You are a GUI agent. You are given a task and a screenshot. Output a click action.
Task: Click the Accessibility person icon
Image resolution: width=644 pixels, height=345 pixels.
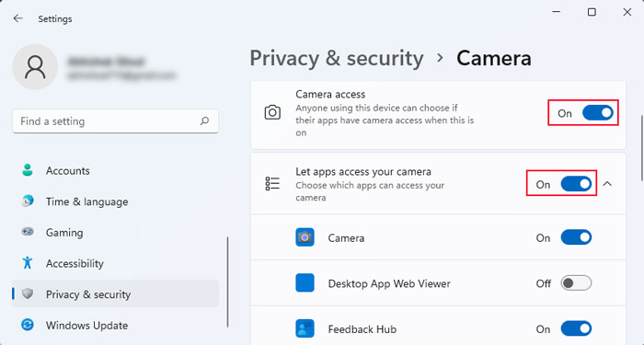pyautogui.click(x=28, y=263)
